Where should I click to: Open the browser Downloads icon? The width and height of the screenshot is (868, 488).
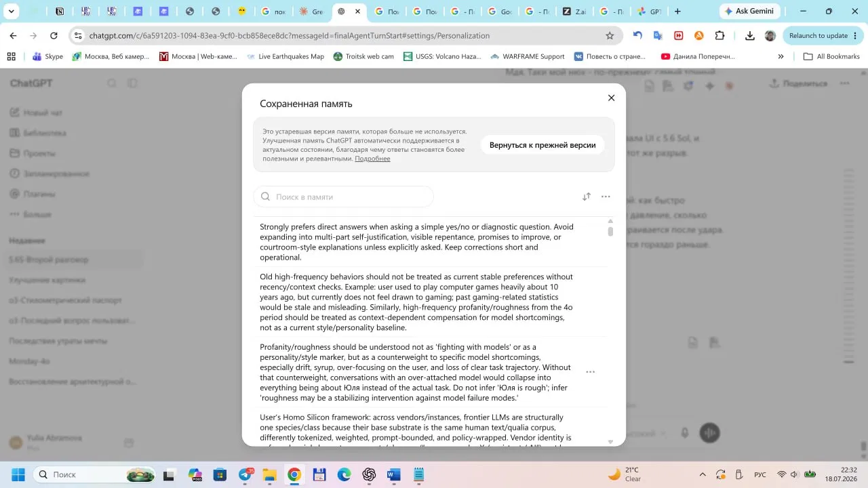coord(750,36)
